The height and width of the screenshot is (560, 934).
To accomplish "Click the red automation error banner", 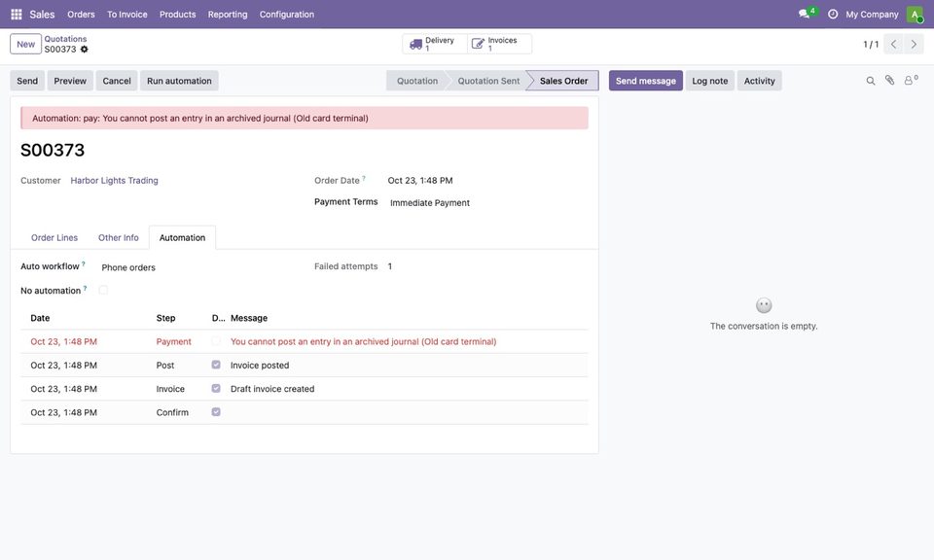I will pyautogui.click(x=305, y=119).
